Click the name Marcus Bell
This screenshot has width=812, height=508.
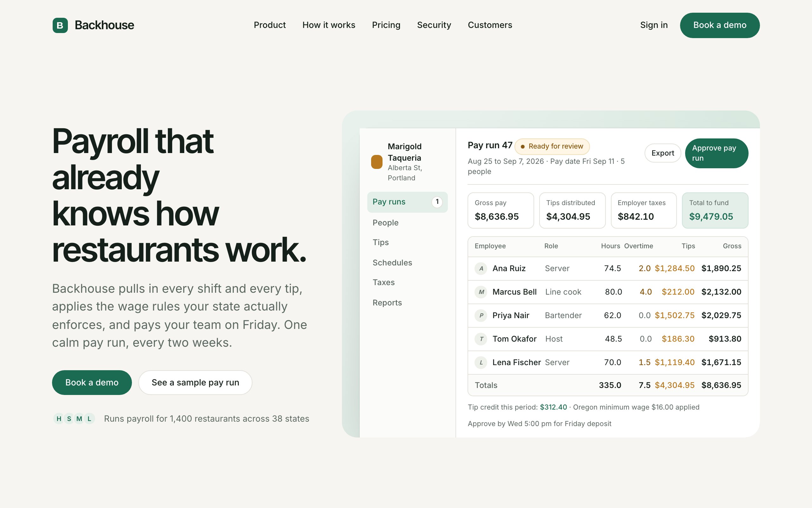pos(514,292)
